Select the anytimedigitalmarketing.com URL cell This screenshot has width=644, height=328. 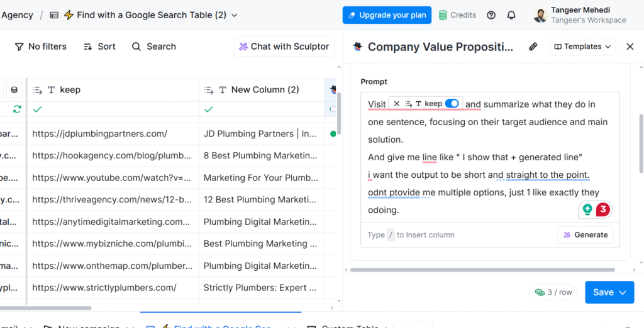pos(113,222)
